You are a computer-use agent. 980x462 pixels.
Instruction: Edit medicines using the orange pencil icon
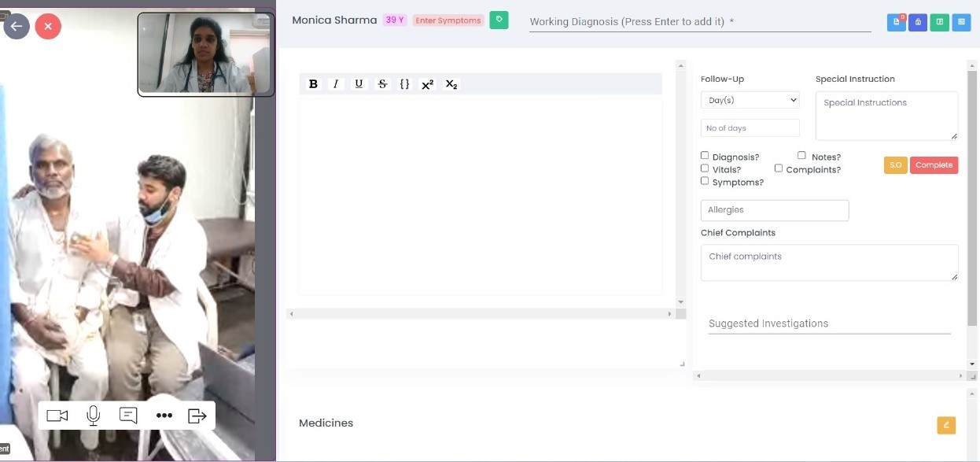click(x=946, y=425)
